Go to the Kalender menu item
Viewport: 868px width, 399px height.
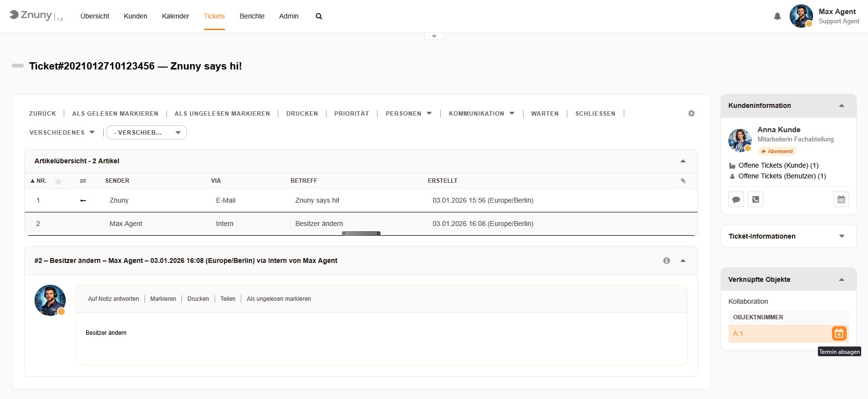[x=175, y=16]
